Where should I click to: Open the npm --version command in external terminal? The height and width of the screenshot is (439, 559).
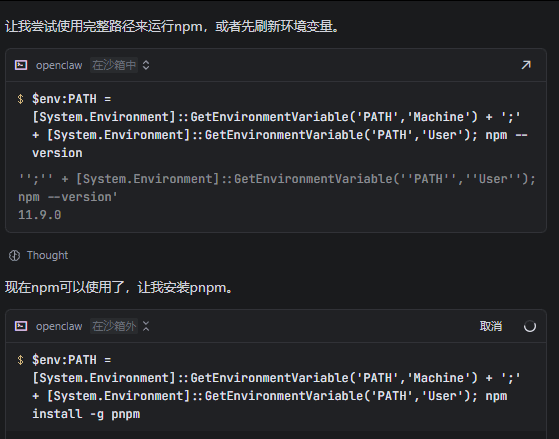point(526,65)
